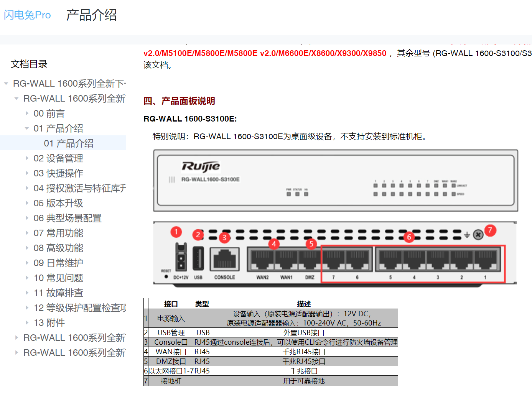Screen dimensions: 532x393
Task: Select the 03 快捷操作 chapter
Action: [x=58, y=173]
